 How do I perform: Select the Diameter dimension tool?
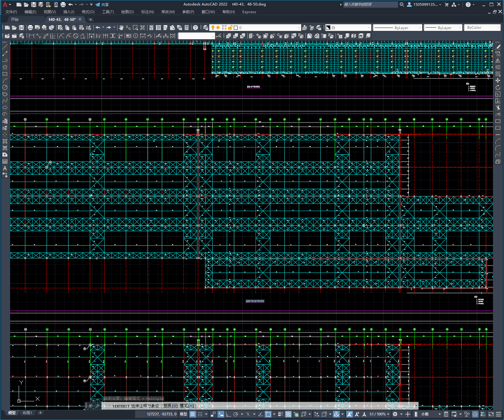(76, 36)
